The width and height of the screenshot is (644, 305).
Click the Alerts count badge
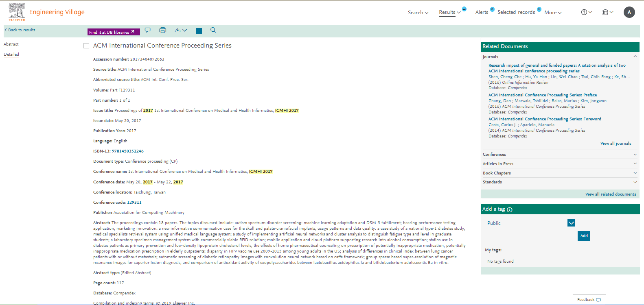492,9
